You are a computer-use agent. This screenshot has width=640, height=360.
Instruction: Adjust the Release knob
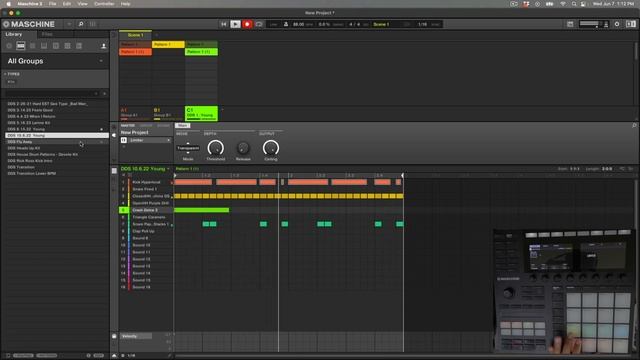point(243,148)
